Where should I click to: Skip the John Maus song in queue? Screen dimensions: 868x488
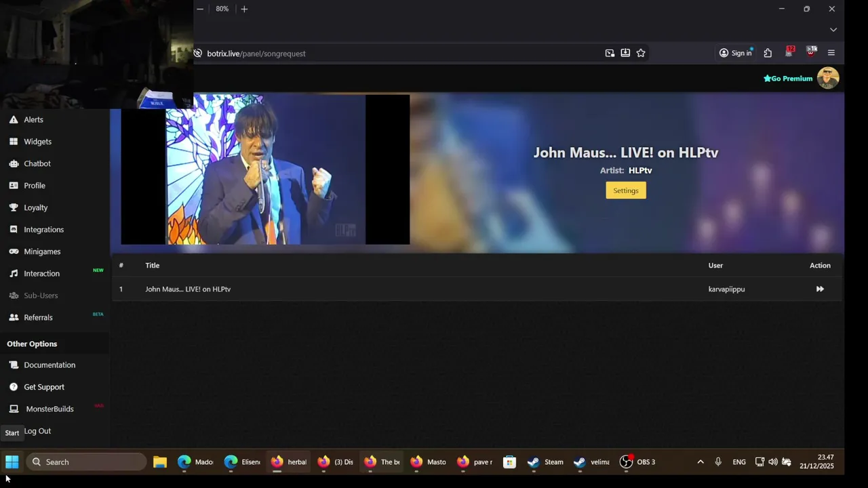click(820, 289)
